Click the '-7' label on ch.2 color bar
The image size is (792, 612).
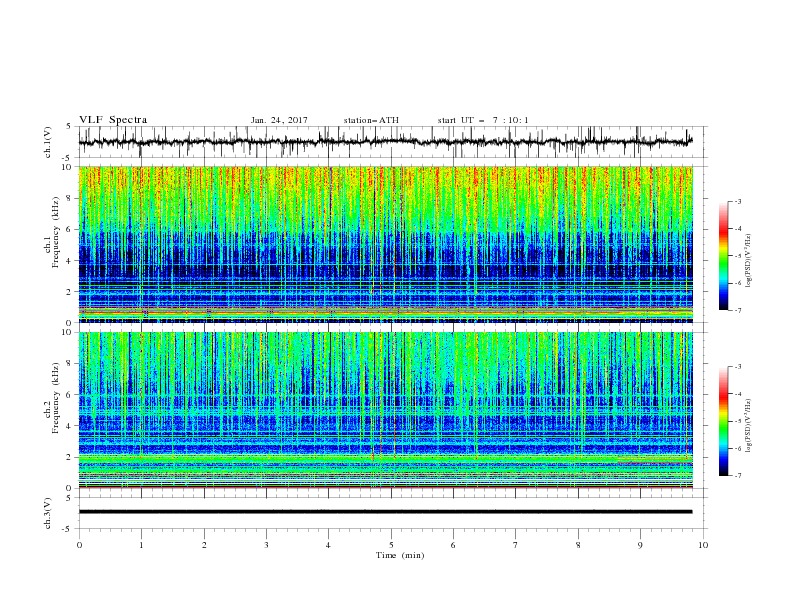click(737, 475)
